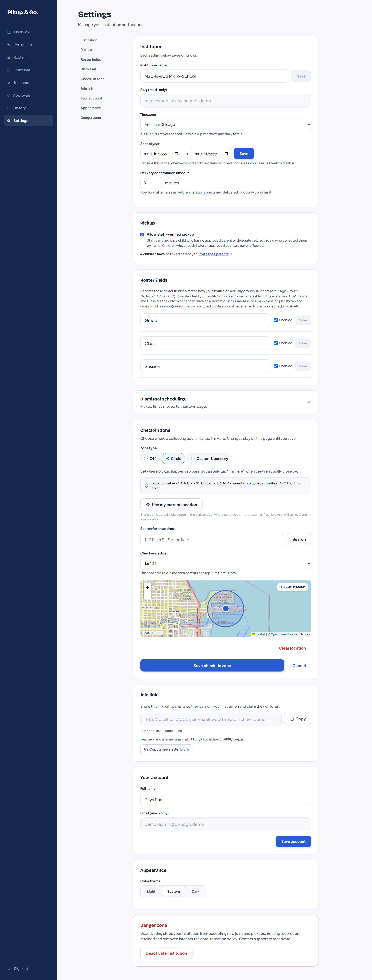Open Invite their parents link
This screenshot has height=980, width=372.
point(213,254)
